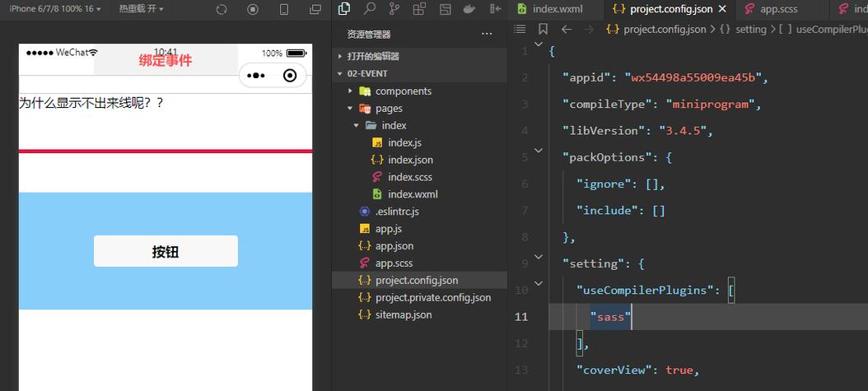Switch to the app.scss tab

click(x=772, y=9)
